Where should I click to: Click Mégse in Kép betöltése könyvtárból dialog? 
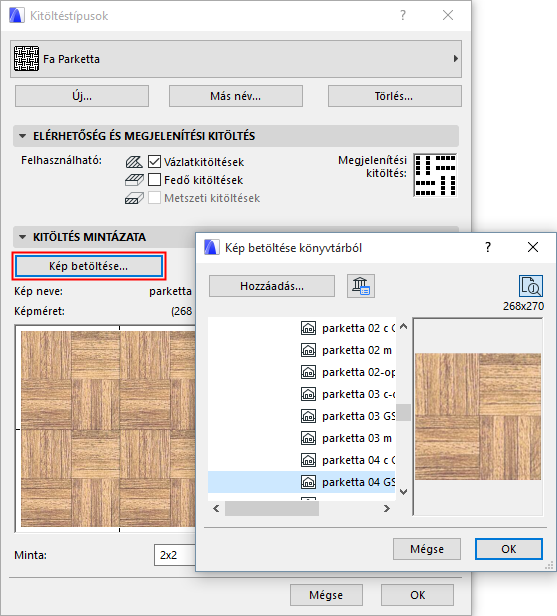pyautogui.click(x=427, y=549)
